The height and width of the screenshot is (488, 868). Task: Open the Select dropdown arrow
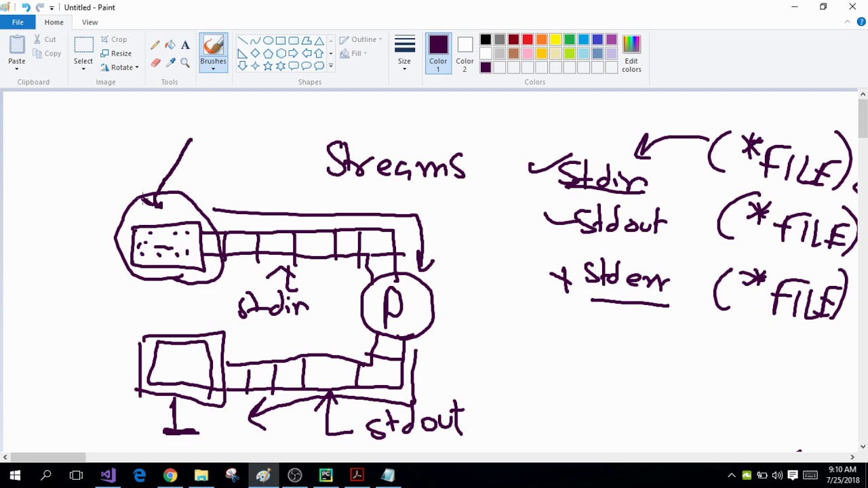(83, 68)
